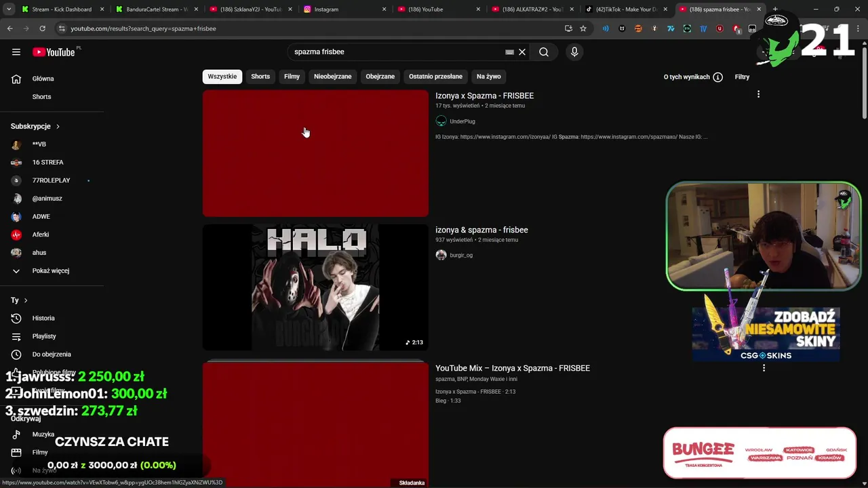The height and width of the screenshot is (488, 868).
Task: Open the YouTube hamburger guide menu
Action: tap(16, 52)
